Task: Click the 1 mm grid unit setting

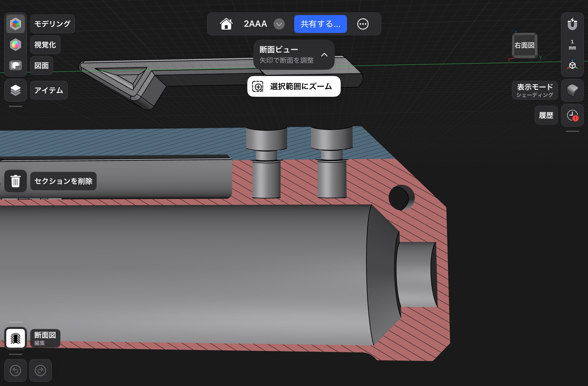Action: [572, 45]
